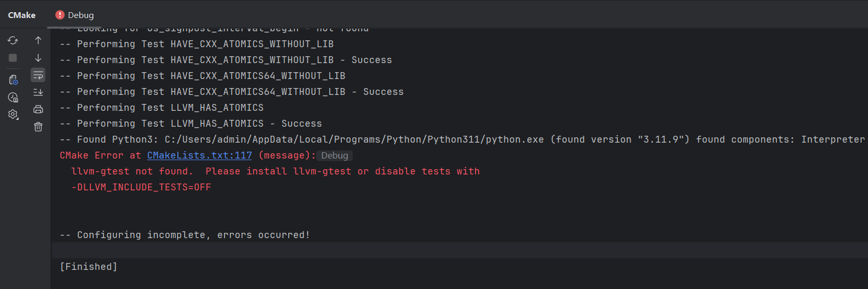The height and width of the screenshot is (289, 868).
Task: Click the Stop square icon
Action: [13, 58]
